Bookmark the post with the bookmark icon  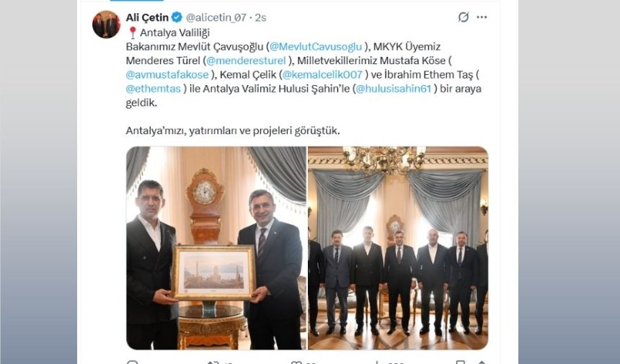point(460,363)
